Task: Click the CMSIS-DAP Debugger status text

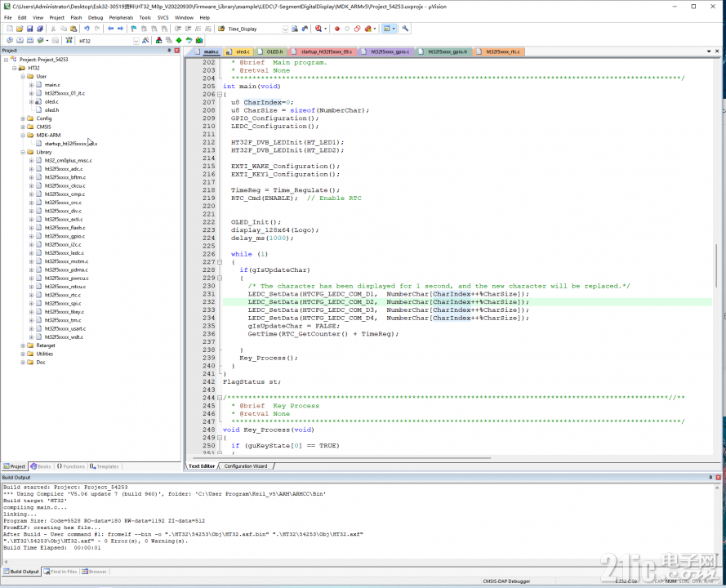Action: 506,581
